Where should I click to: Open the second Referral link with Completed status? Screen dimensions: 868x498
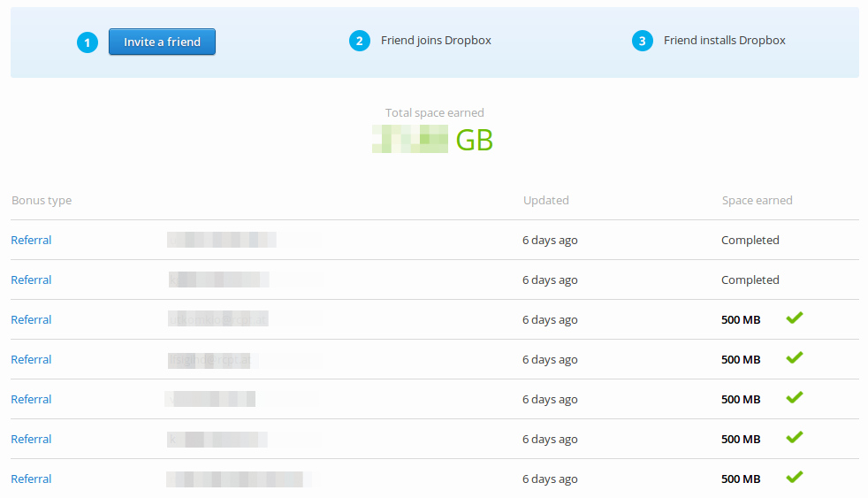pos(31,280)
